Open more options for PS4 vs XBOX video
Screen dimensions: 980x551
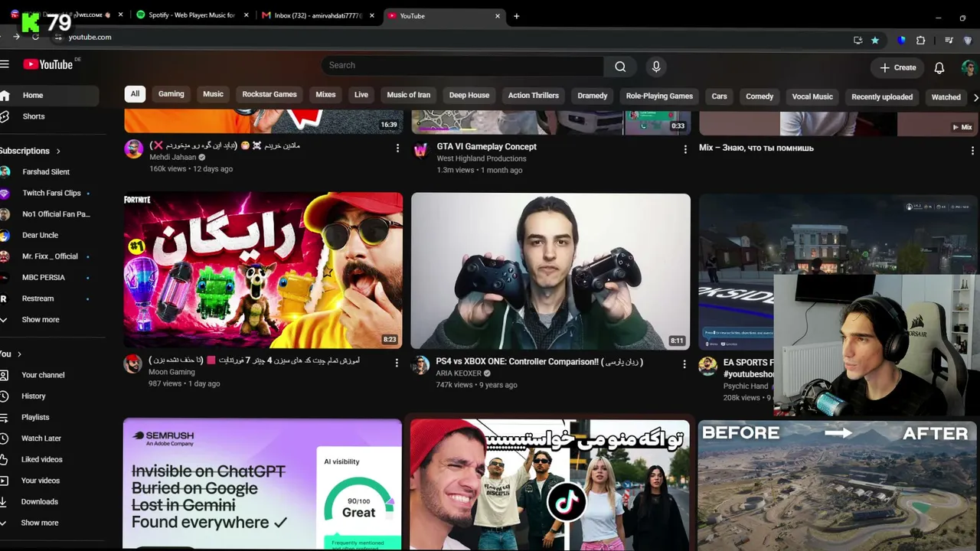point(684,364)
